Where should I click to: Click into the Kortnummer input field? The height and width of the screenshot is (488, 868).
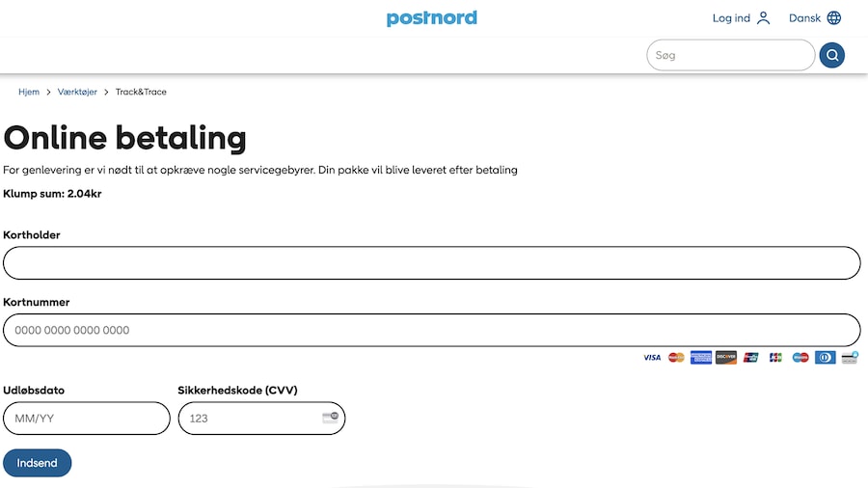[432, 330]
